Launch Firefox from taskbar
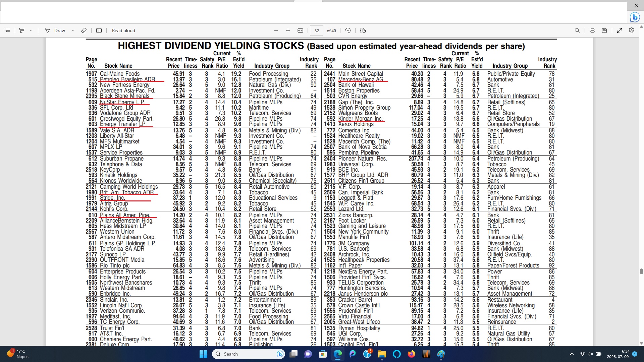This screenshot has height=362, width=644. pos(412,354)
